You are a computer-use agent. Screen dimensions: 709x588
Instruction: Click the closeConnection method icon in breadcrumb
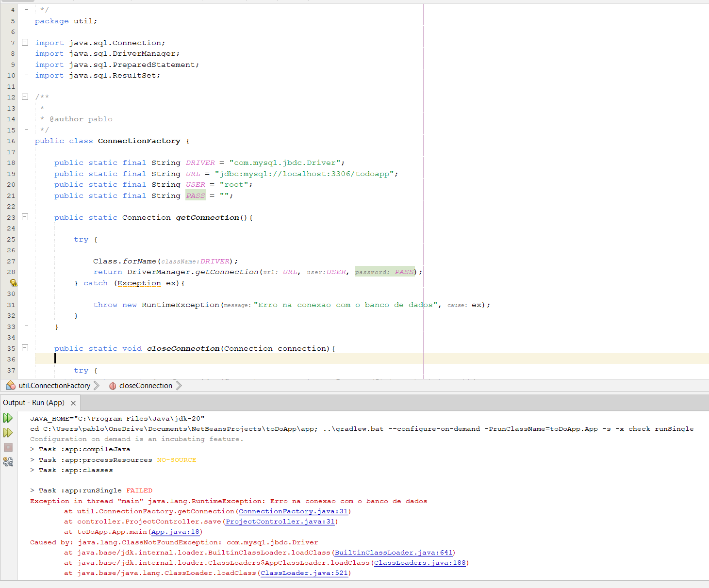pyautogui.click(x=113, y=386)
